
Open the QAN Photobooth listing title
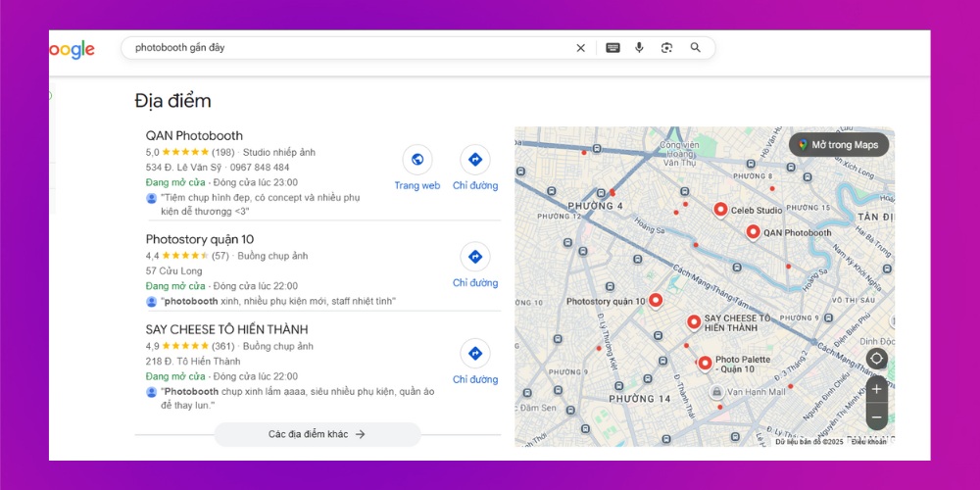[194, 135]
